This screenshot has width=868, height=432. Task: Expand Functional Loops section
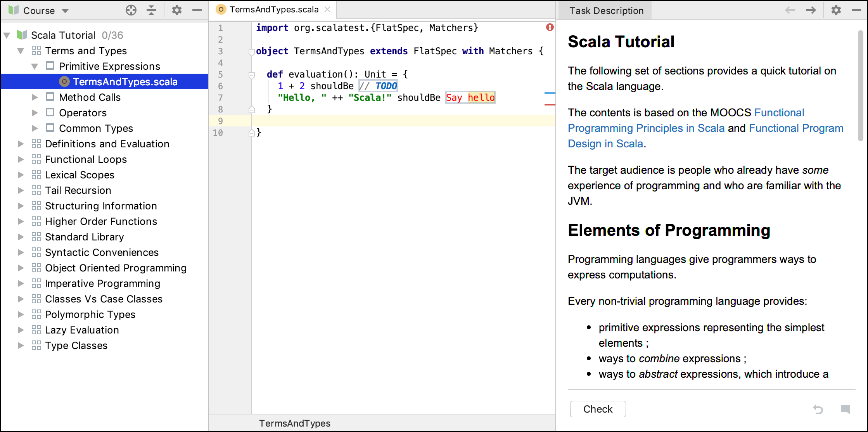[x=21, y=159]
